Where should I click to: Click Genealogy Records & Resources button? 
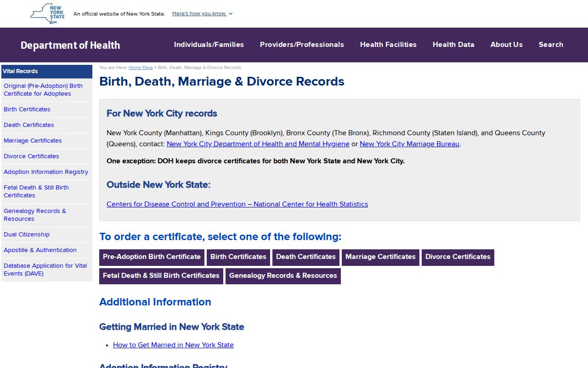point(283,276)
